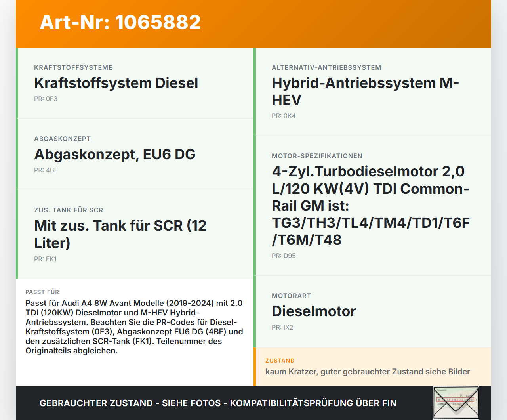
Task: Click the ALTERNATIV-ANTRIEBSSYSTEM label
Action: tap(326, 67)
